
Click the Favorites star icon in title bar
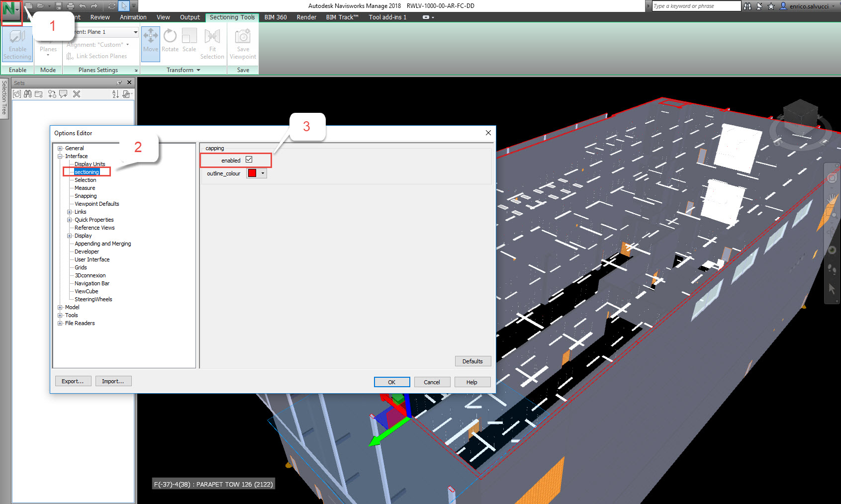[x=771, y=6]
